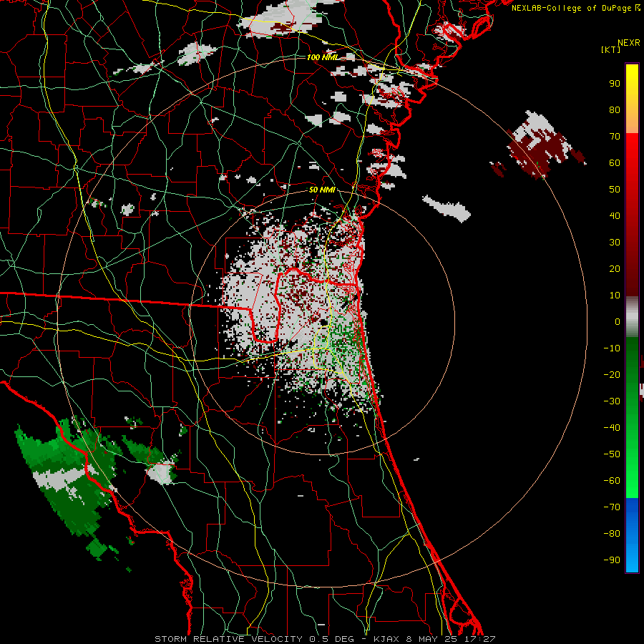644x644 pixels.
Task: Click the positive 60 knot scale label
Action: click(615, 162)
